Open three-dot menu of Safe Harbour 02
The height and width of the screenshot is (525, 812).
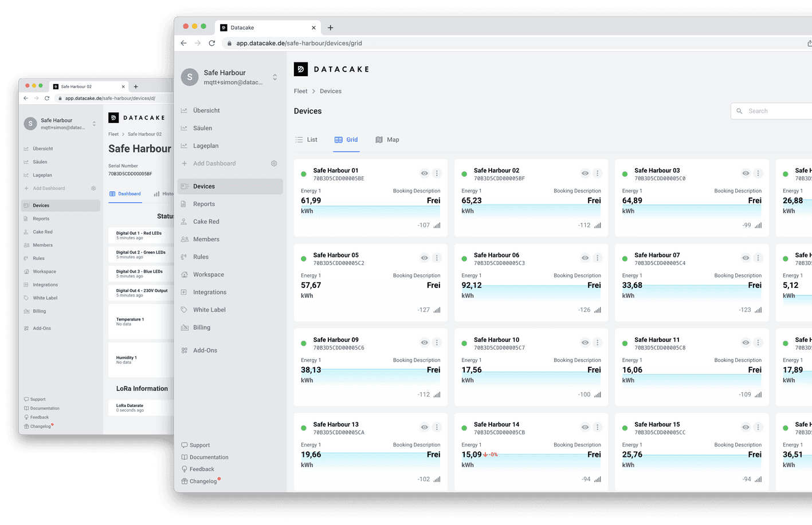pos(597,173)
